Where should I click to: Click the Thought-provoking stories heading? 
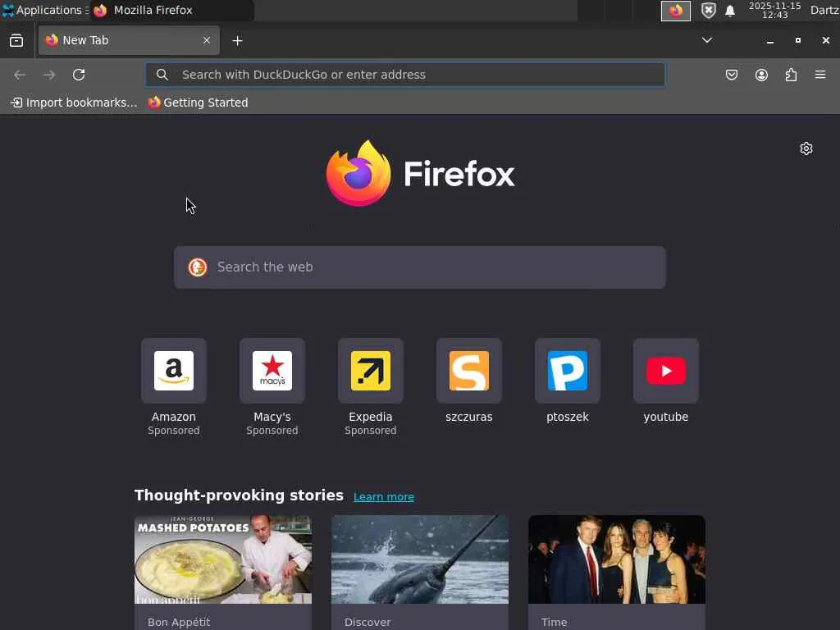[239, 495]
